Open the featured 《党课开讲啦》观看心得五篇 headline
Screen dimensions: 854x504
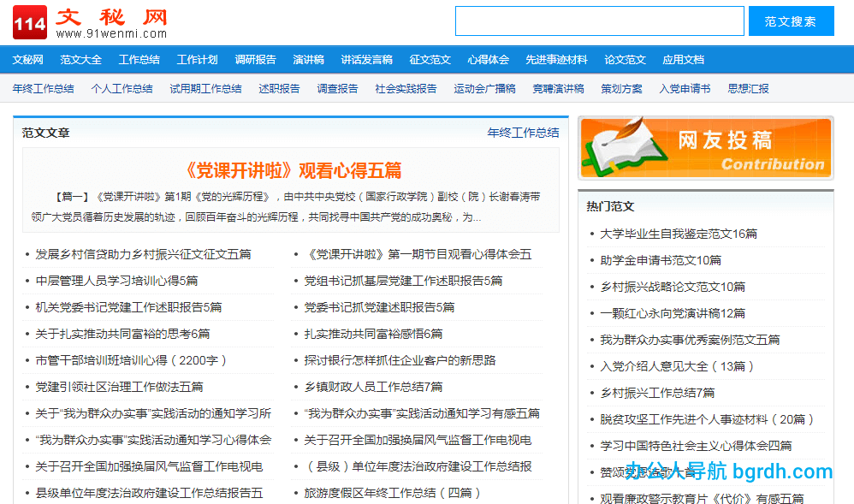293,169
